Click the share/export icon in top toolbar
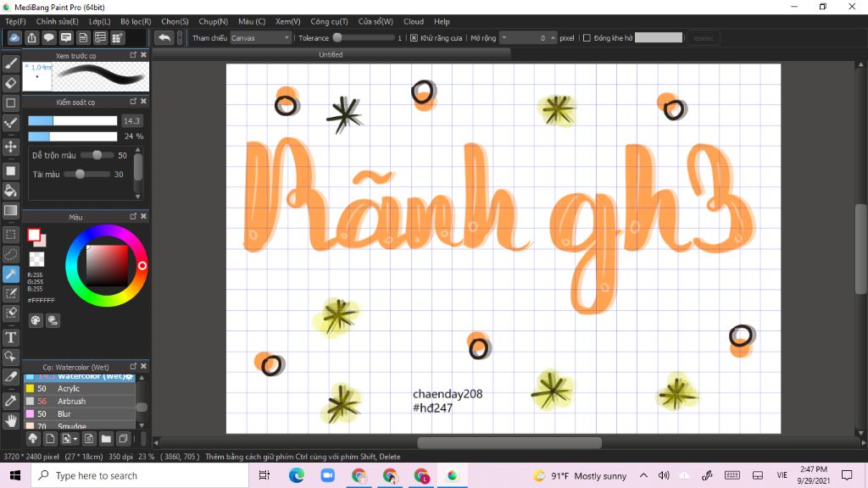This screenshot has width=868, height=488. click(31, 37)
